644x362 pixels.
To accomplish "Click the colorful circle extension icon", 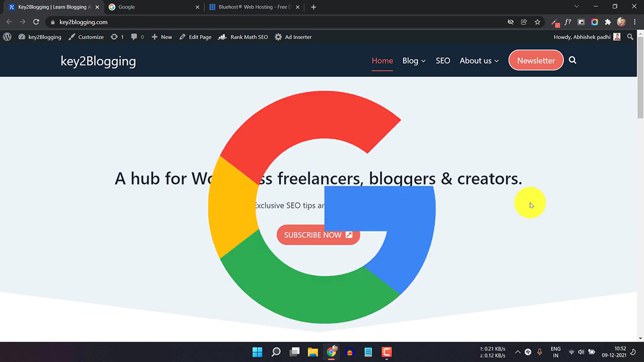I will click(594, 22).
